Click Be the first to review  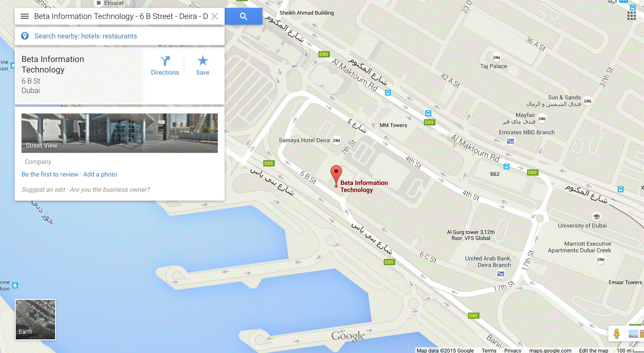pyautogui.click(x=50, y=174)
